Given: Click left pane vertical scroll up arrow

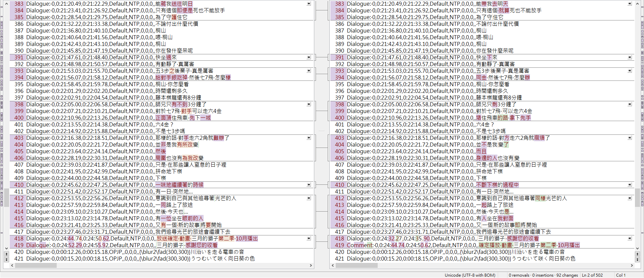Looking at the screenshot, I should tap(6, 4).
